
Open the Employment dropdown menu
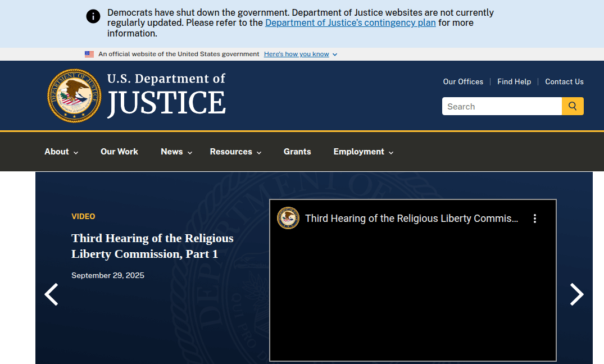[x=363, y=152]
